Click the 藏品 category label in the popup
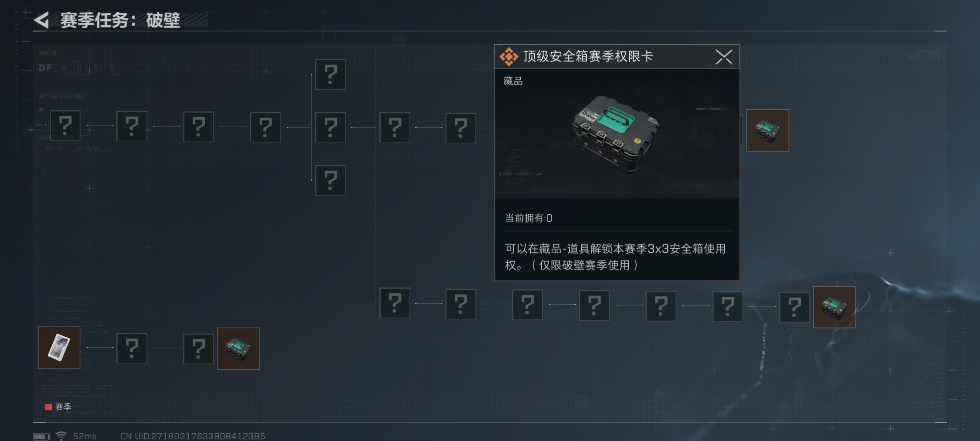 [x=512, y=81]
